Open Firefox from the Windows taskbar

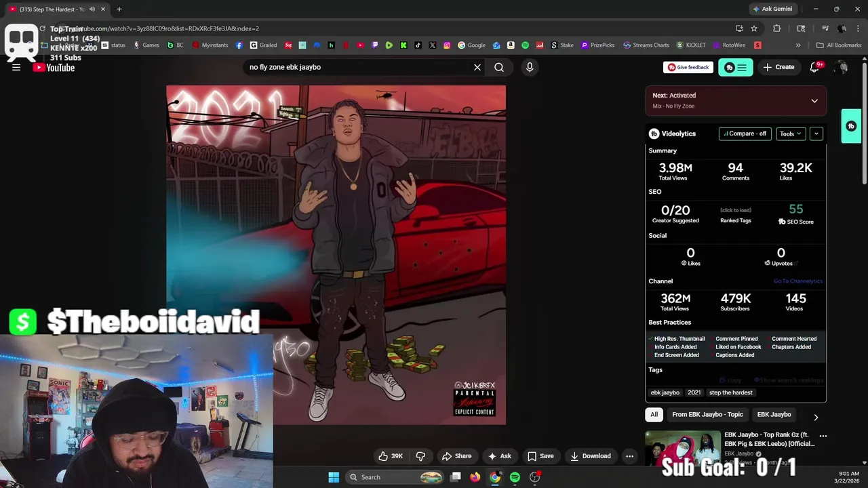pos(475,477)
